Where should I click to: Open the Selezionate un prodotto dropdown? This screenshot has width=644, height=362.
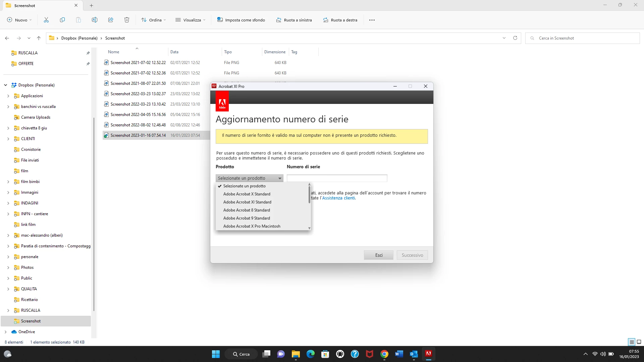click(x=250, y=178)
